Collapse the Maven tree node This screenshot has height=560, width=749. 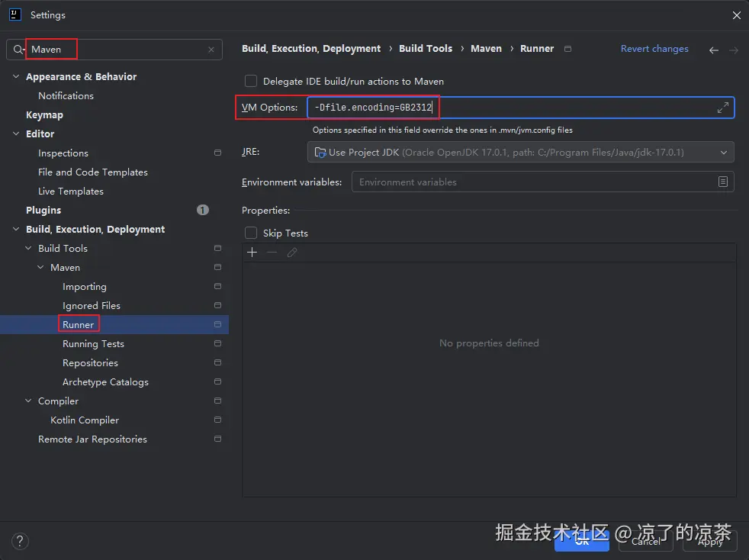40,267
